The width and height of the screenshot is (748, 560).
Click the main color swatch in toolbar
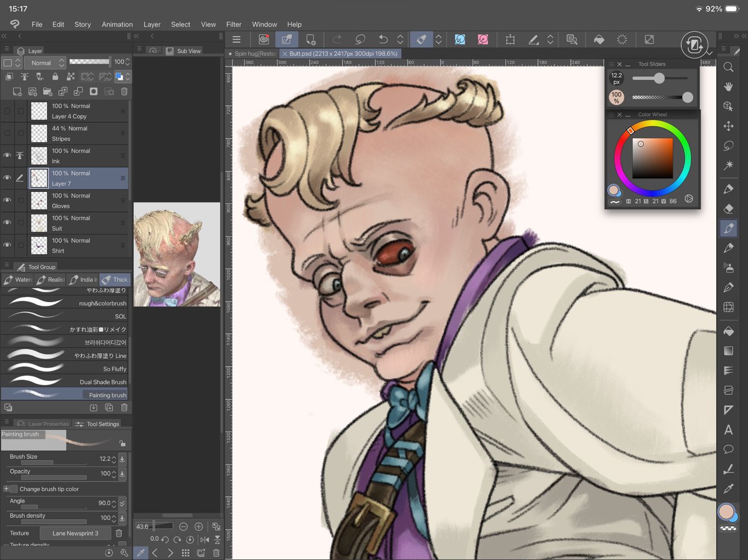point(726,511)
